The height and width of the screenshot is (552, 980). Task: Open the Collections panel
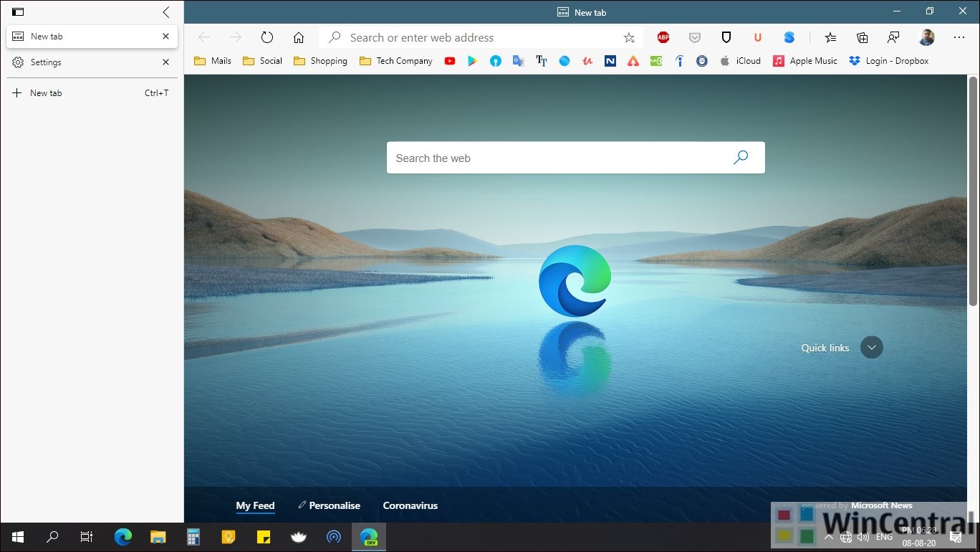[x=862, y=38]
